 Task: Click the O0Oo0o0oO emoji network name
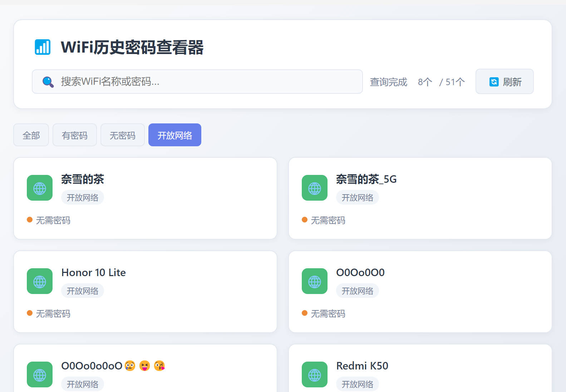point(113,366)
